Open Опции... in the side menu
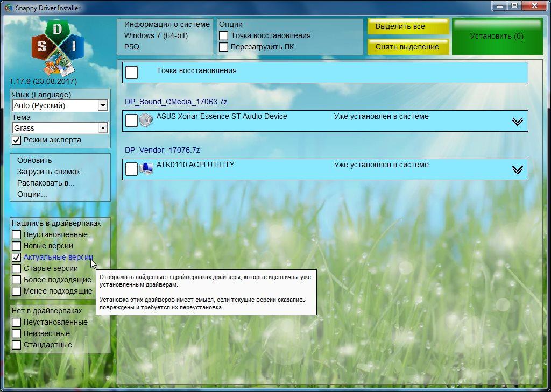 pos(32,194)
